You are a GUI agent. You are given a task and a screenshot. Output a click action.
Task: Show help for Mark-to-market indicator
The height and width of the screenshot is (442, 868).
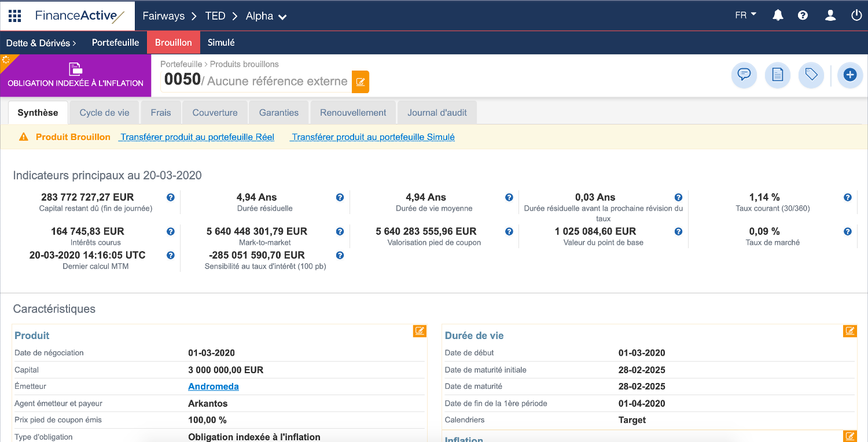point(340,231)
